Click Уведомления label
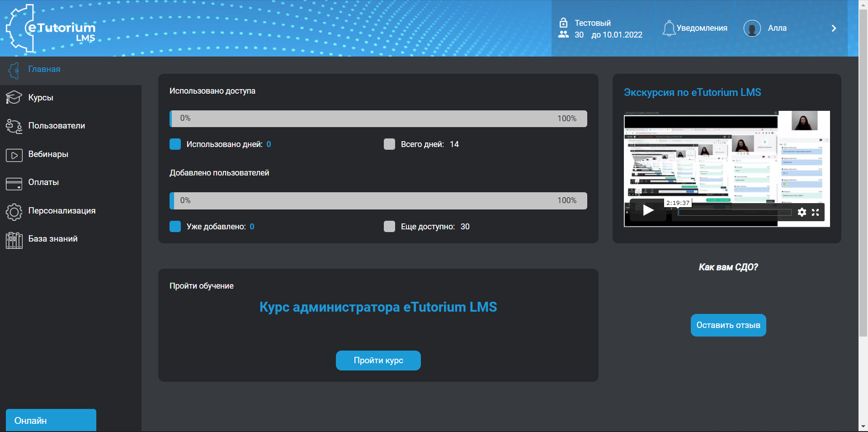Viewport: 868px width, 432px height. pos(702,28)
